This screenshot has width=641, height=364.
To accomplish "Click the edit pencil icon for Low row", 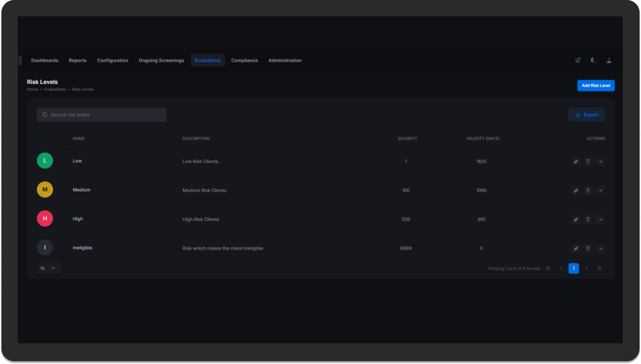I will click(x=575, y=162).
